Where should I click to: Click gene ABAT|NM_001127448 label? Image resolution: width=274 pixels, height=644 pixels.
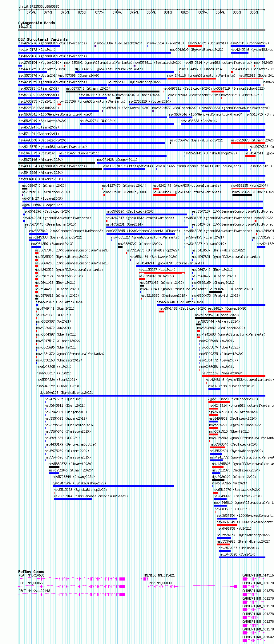pos(34,591)
